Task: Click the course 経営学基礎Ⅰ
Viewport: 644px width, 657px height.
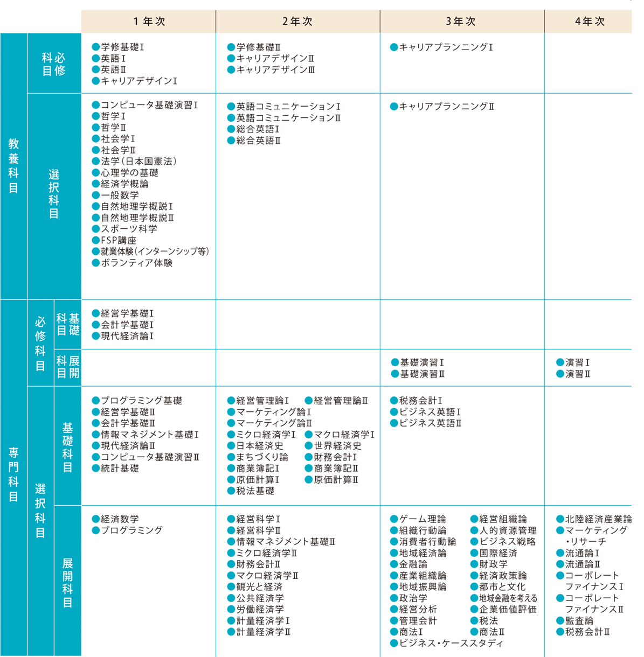Action: (123, 313)
